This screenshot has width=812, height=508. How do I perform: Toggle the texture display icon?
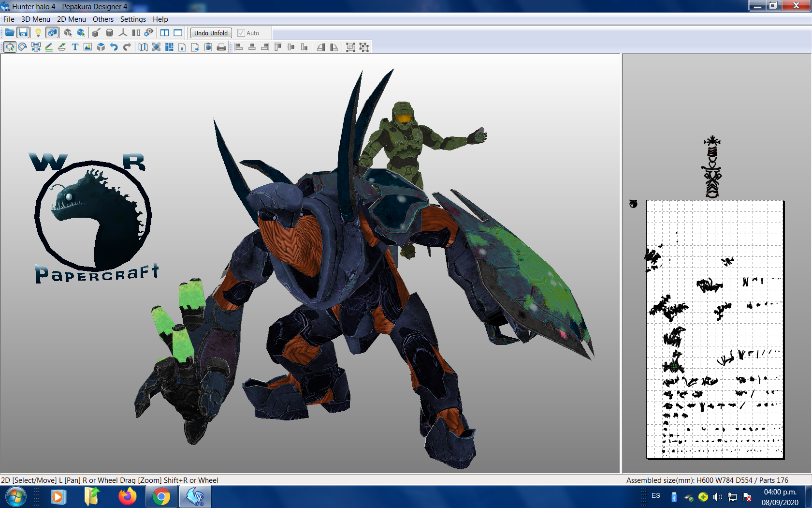tap(52, 32)
